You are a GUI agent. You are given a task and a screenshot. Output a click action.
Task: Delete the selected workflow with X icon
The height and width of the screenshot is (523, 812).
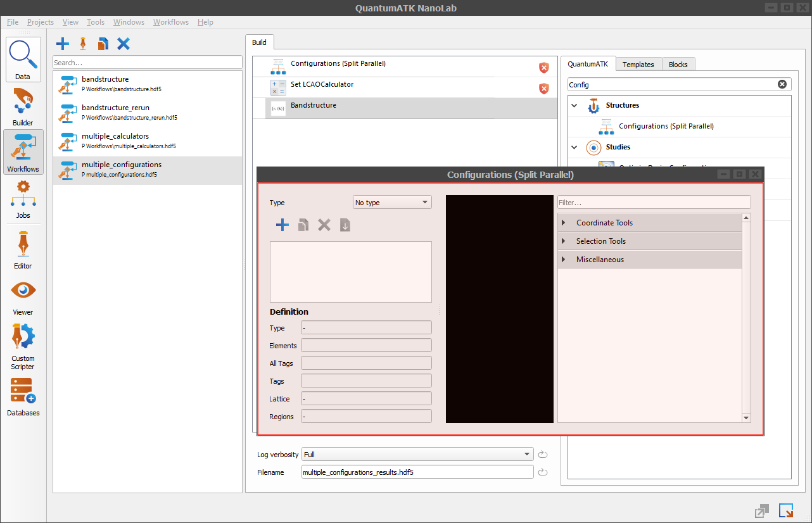tap(124, 44)
